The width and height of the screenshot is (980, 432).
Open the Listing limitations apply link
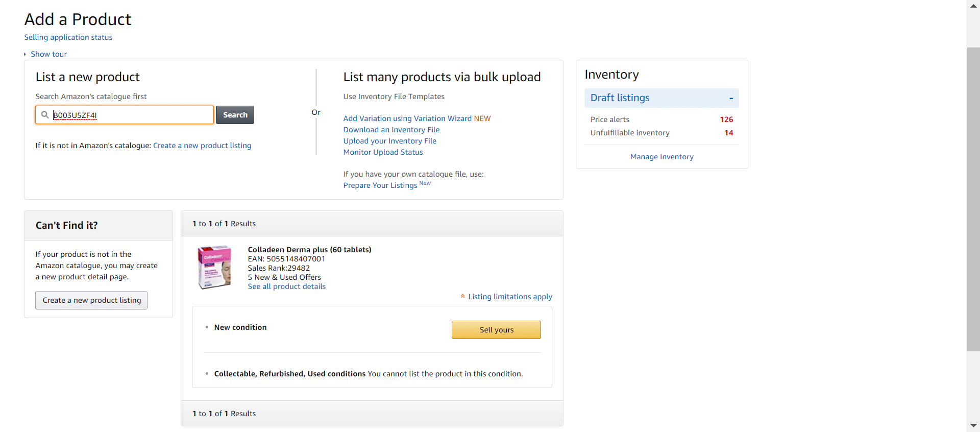[x=510, y=297]
